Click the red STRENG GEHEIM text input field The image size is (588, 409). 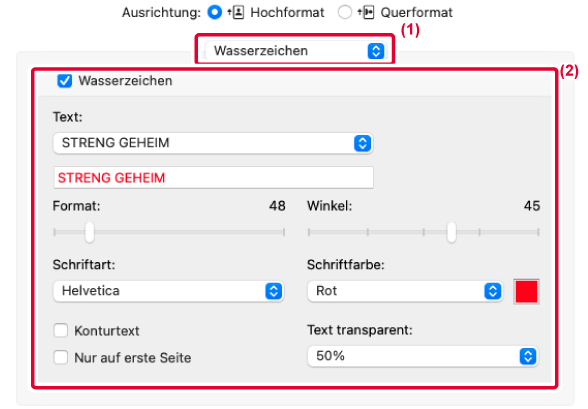213,178
